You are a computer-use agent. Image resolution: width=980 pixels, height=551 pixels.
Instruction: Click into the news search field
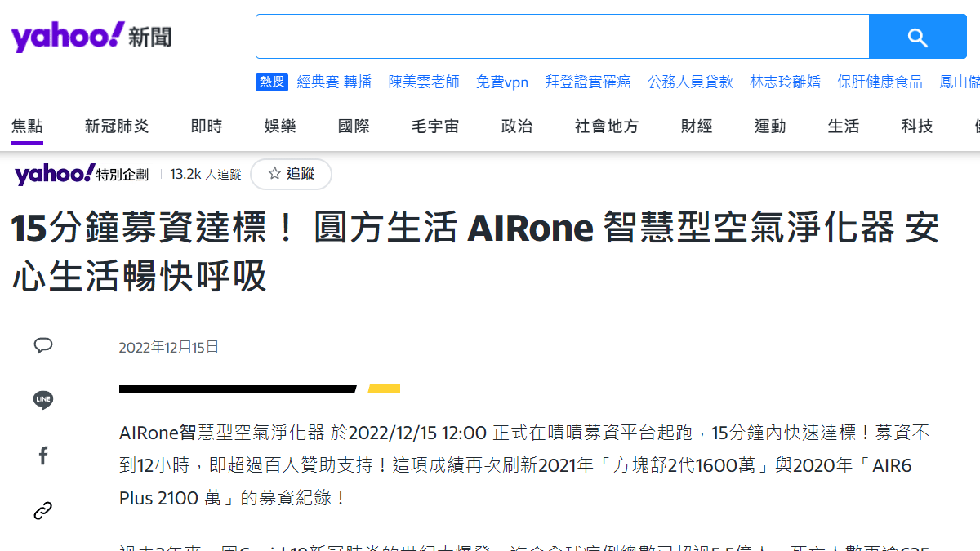pyautogui.click(x=562, y=37)
